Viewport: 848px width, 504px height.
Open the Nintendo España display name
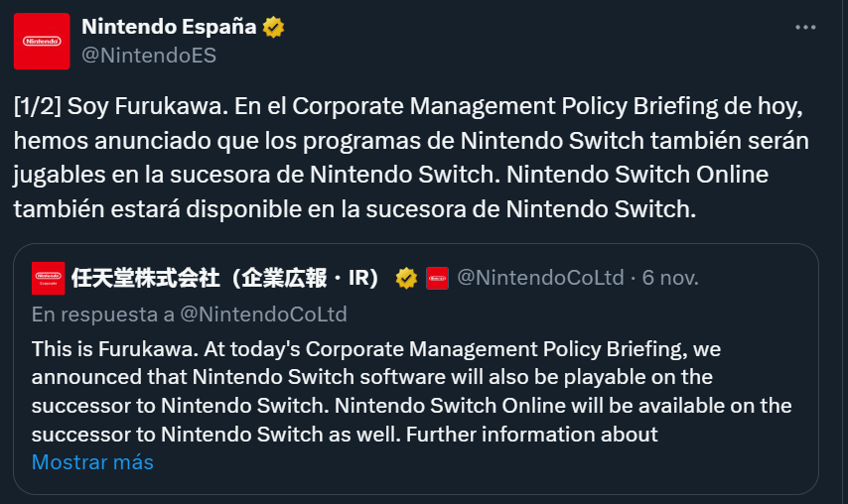(x=169, y=28)
